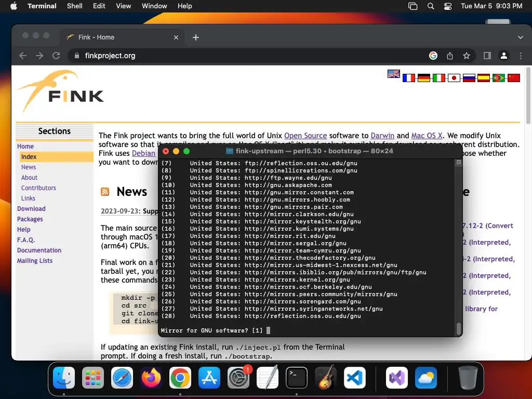Open Spotlight search in menu bar

pyautogui.click(x=431, y=6)
